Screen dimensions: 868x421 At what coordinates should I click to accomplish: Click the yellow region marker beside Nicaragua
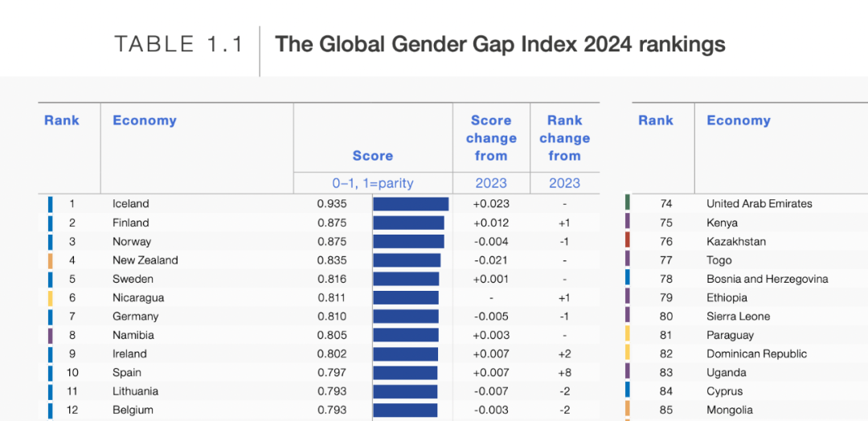[51, 297]
